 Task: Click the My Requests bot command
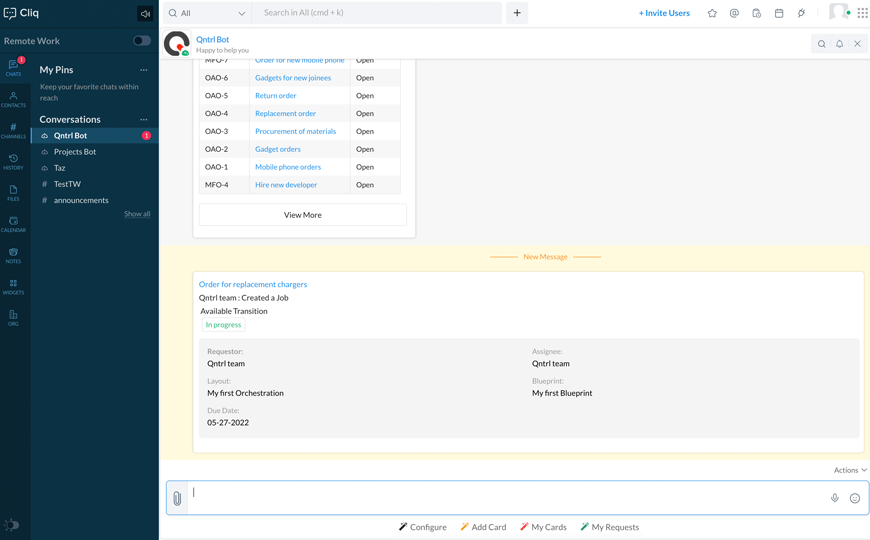[610, 527]
